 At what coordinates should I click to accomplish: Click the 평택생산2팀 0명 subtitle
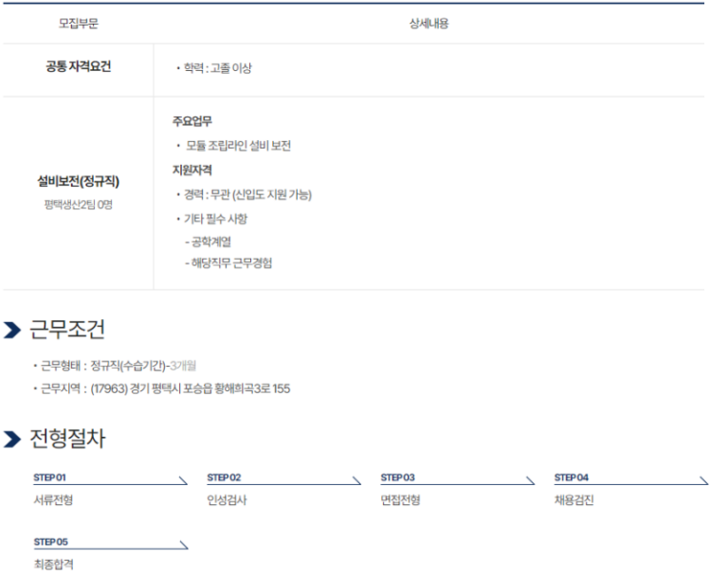pos(78,202)
